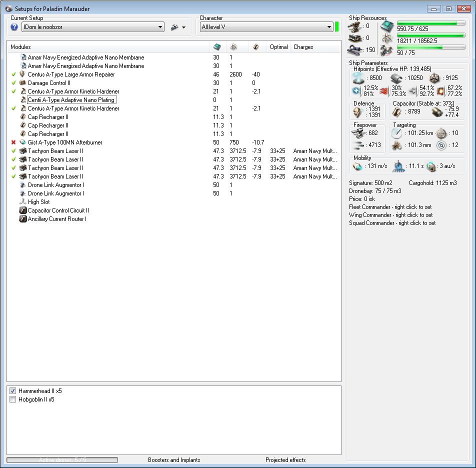This screenshot has height=468, width=476.
Task: Select the Active drones 5 / 5 tab
Action: 62,460
